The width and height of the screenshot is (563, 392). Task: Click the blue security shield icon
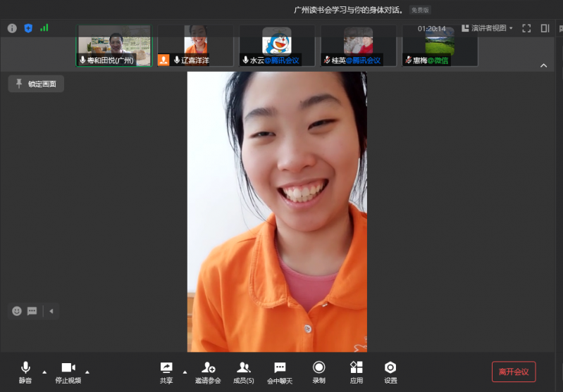pos(28,28)
